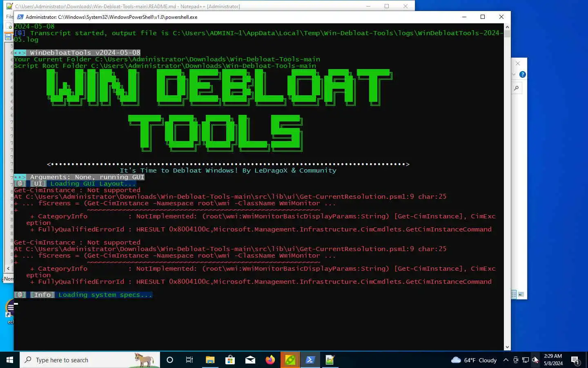The image size is (588, 368).
Task: Click PowerShell window title bar icon
Action: (20, 17)
